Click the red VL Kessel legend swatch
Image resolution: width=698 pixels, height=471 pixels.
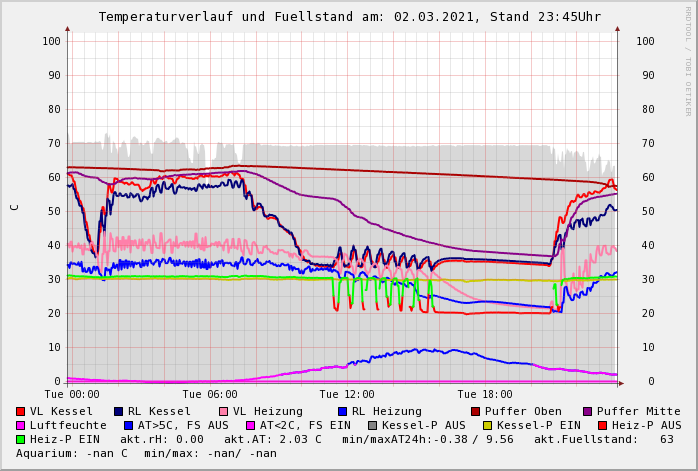[x=20, y=411]
